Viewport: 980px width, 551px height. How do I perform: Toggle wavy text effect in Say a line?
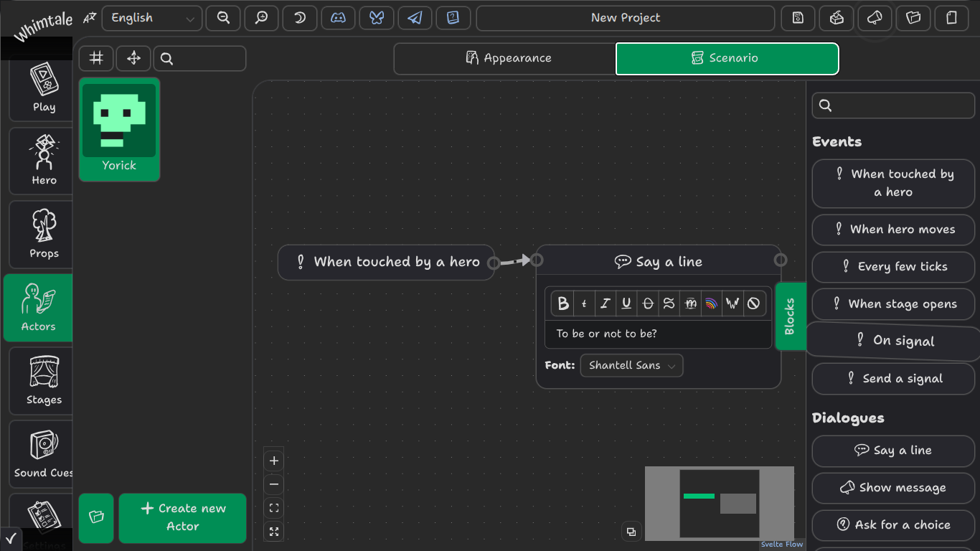point(669,303)
